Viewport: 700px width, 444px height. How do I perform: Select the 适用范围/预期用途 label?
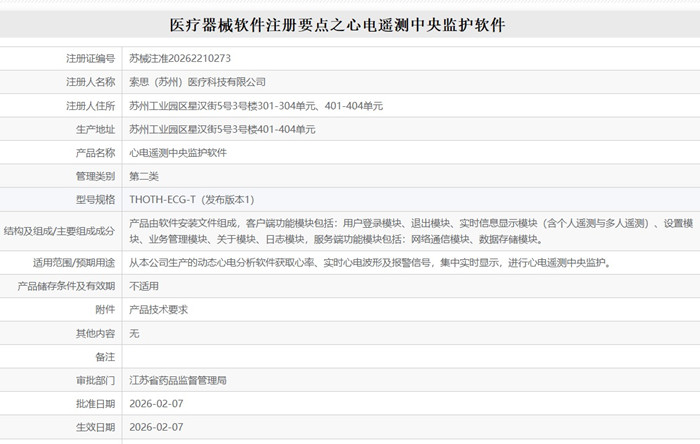74,263
